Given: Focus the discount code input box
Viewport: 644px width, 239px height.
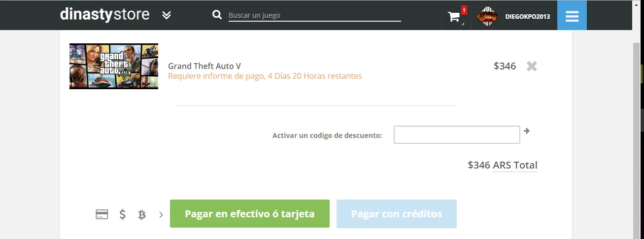Looking at the screenshot, I should point(457,135).
